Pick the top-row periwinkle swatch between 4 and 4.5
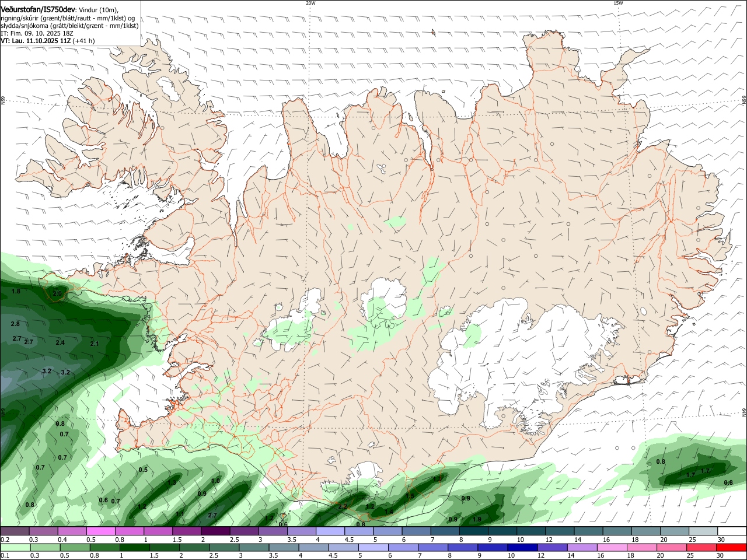747x560 pixels. (x=330, y=531)
